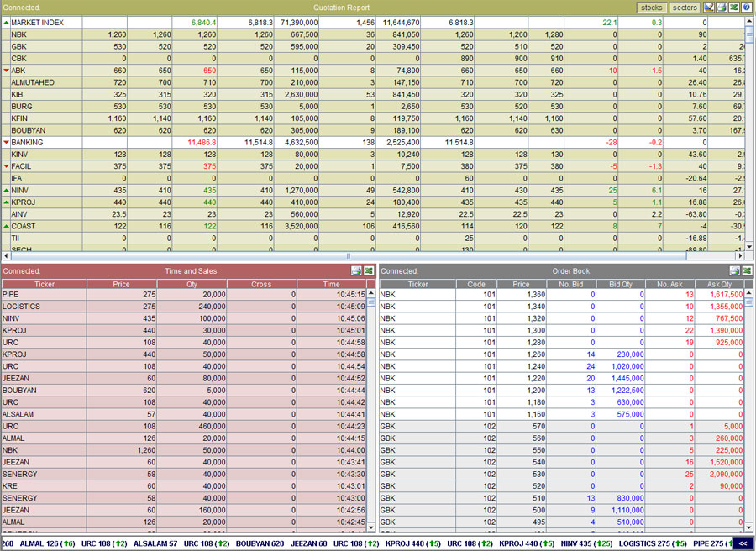Print the Order Book panel

point(734,271)
